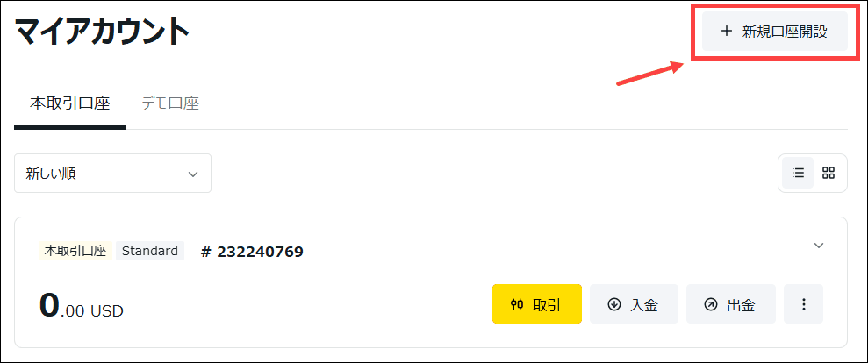Screen dimensions: 868x363
Task: Click the three-dot more options icon
Action: pos(803,303)
